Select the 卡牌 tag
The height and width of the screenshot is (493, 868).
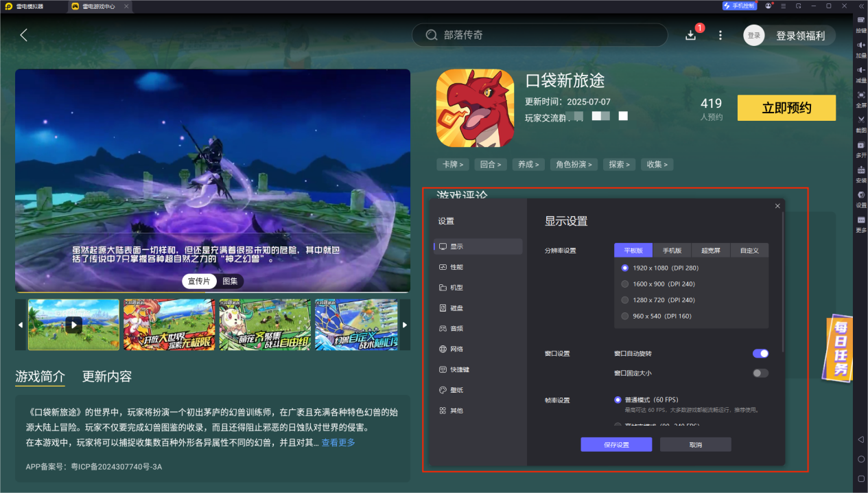(x=453, y=165)
